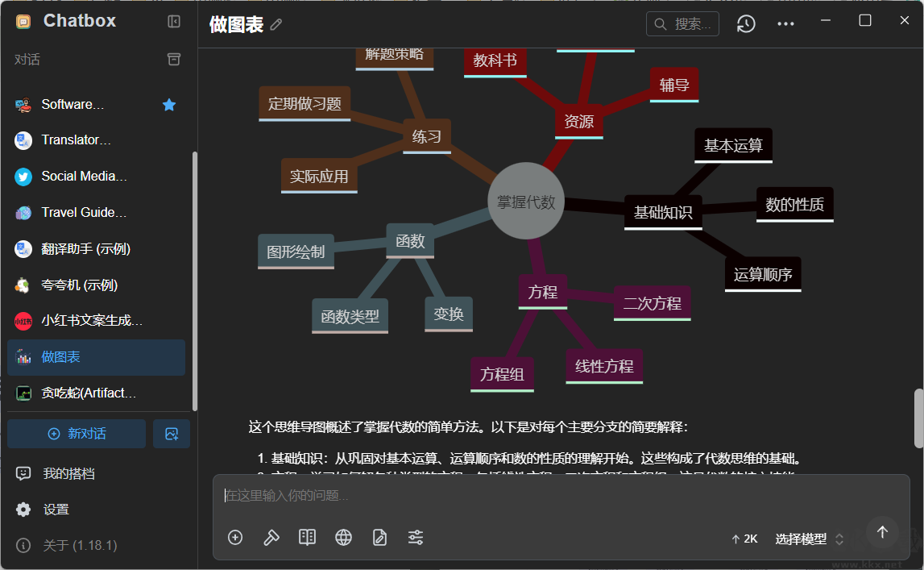The width and height of the screenshot is (924, 570).
Task: Toggle the star on Software conversation
Action: pos(169,105)
